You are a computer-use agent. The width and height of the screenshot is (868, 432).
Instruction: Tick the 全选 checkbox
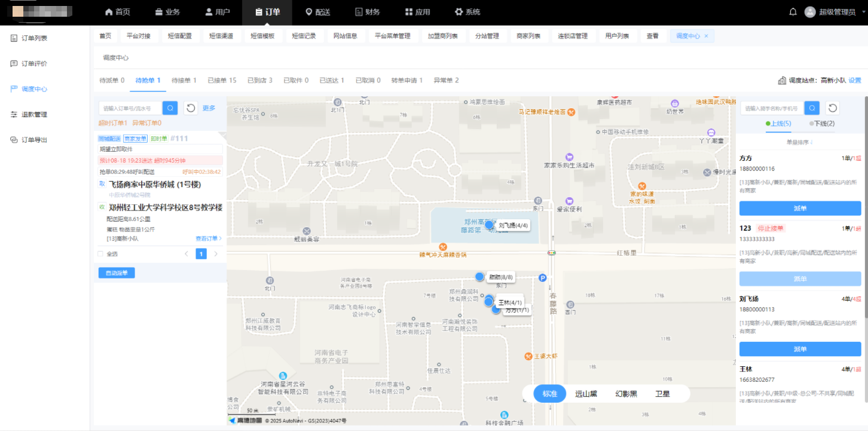pyautogui.click(x=100, y=254)
